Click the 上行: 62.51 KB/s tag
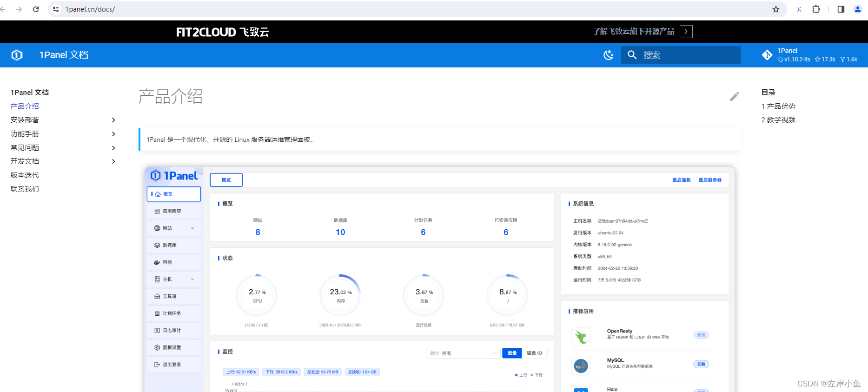This screenshot has height=392, width=868. coord(241,372)
